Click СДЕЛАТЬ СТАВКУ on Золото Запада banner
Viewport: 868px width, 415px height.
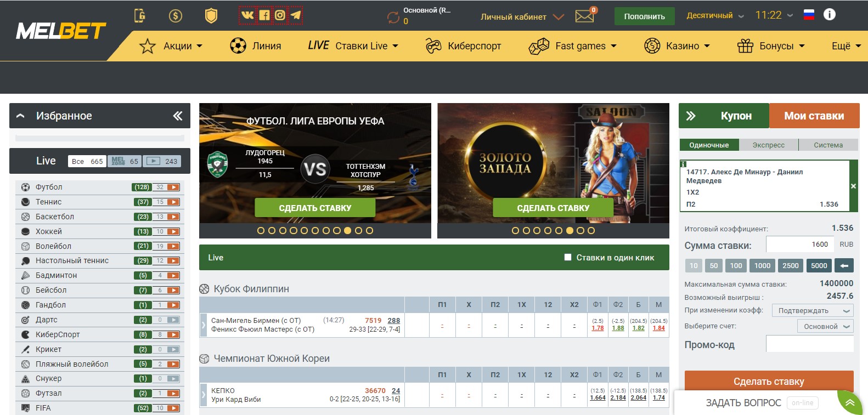click(553, 208)
